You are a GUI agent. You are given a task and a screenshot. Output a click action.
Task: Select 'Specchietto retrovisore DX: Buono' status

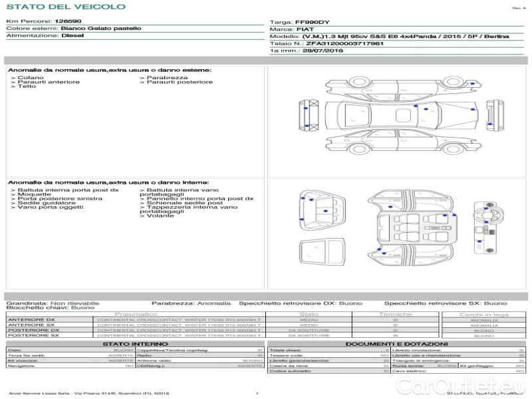pyautogui.click(x=301, y=303)
